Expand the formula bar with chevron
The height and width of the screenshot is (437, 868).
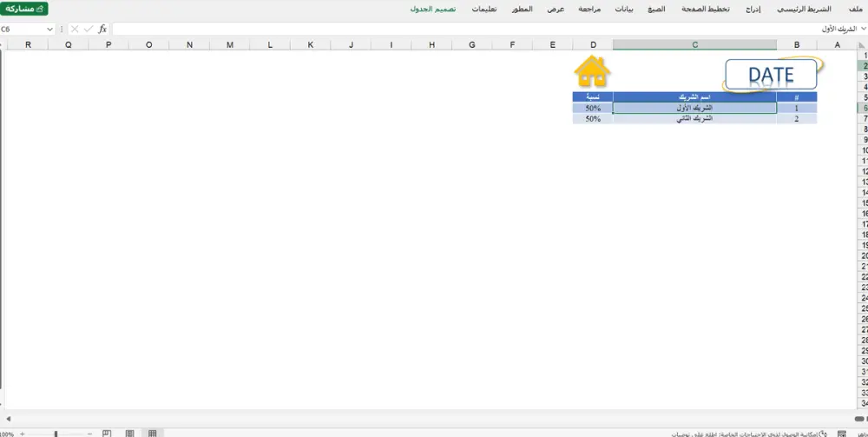click(x=863, y=29)
